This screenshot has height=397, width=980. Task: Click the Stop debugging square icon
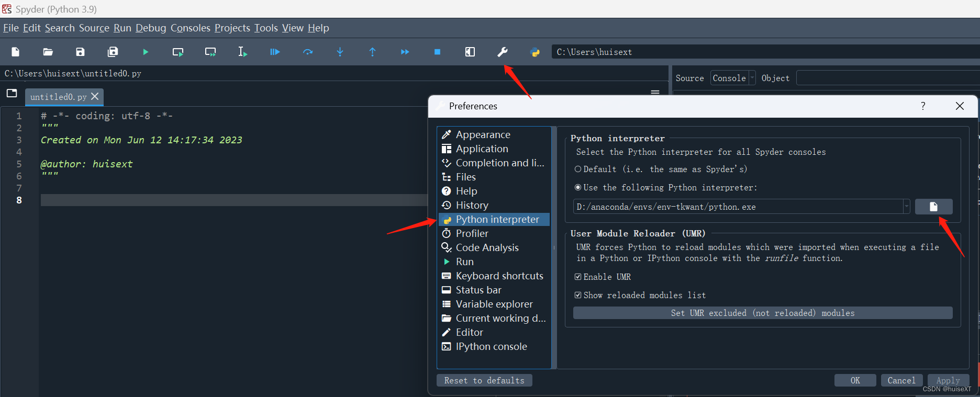point(438,52)
